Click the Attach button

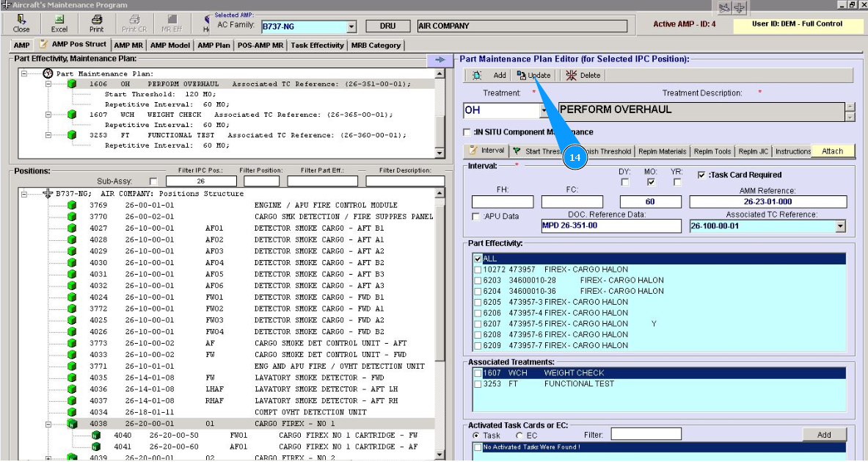(832, 151)
